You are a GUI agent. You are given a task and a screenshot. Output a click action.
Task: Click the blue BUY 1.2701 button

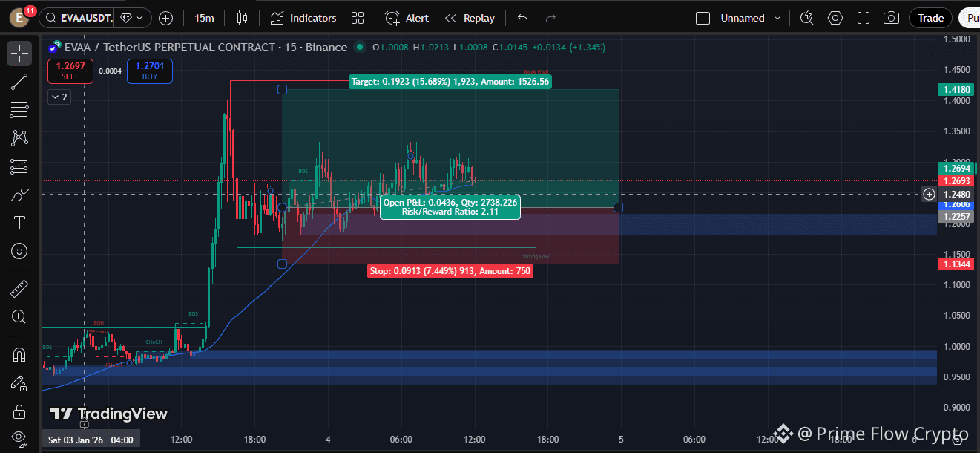point(150,71)
